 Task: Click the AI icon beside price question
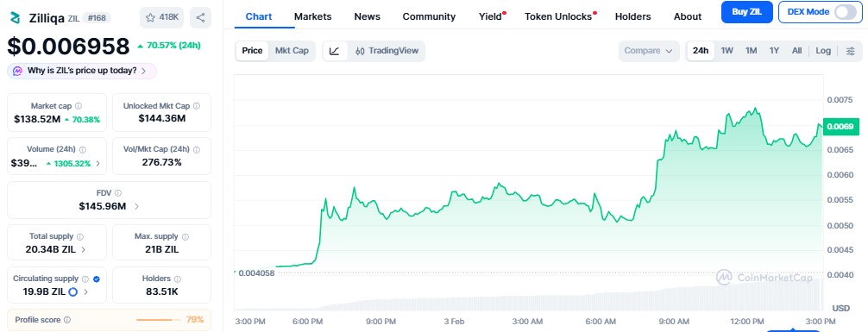pyautogui.click(x=17, y=71)
